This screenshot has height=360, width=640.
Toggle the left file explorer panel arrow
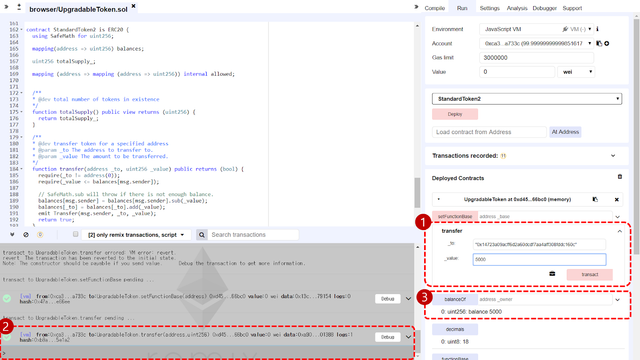6,7
